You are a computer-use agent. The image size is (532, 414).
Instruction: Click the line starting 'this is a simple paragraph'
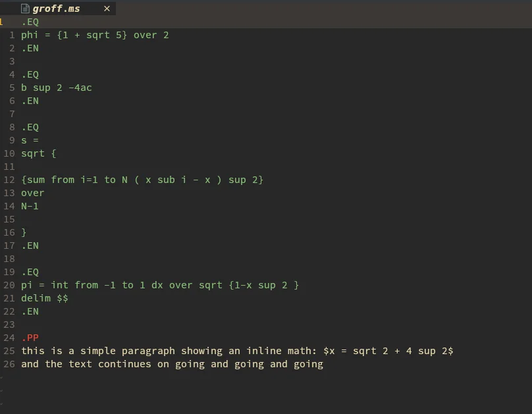point(237,351)
